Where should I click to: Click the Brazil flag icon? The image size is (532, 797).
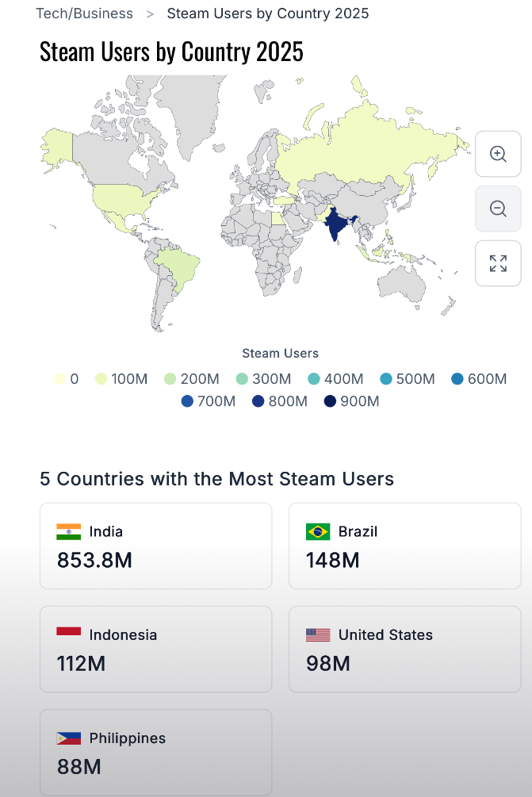tap(318, 531)
